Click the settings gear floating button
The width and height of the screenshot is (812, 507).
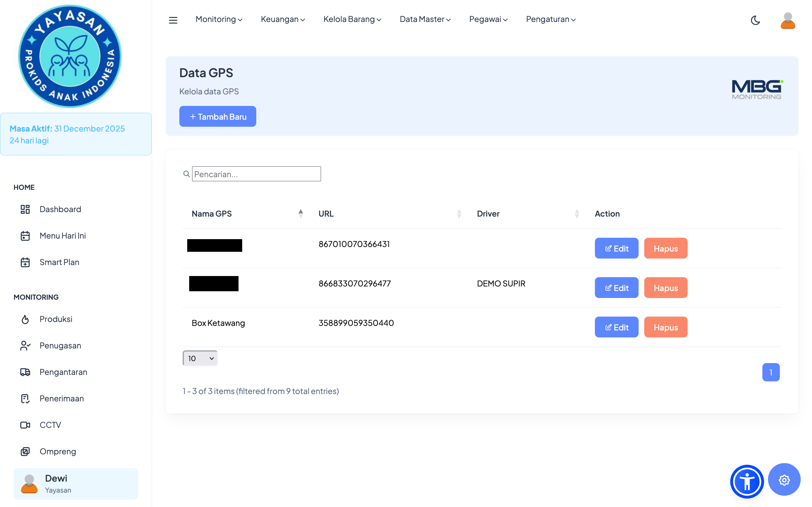point(784,480)
